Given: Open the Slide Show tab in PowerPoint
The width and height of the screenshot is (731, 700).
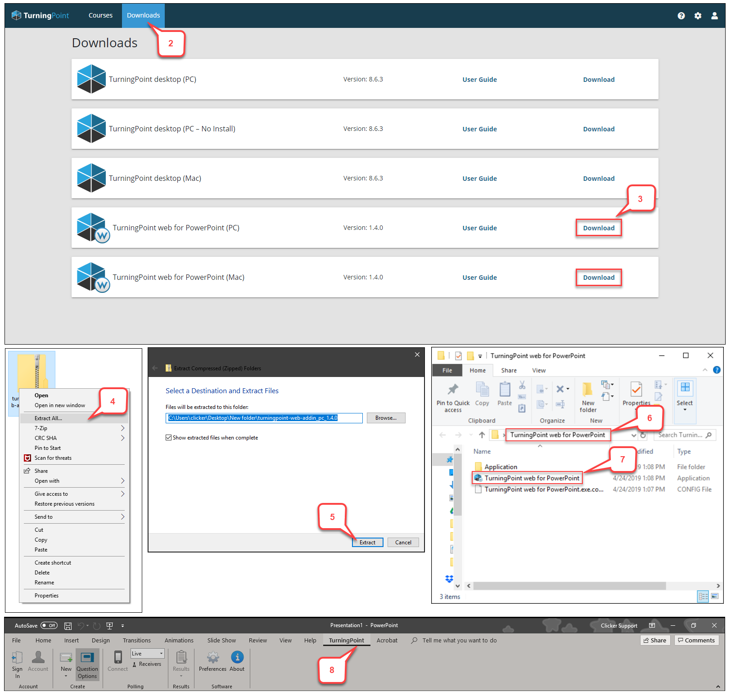Looking at the screenshot, I should (221, 640).
